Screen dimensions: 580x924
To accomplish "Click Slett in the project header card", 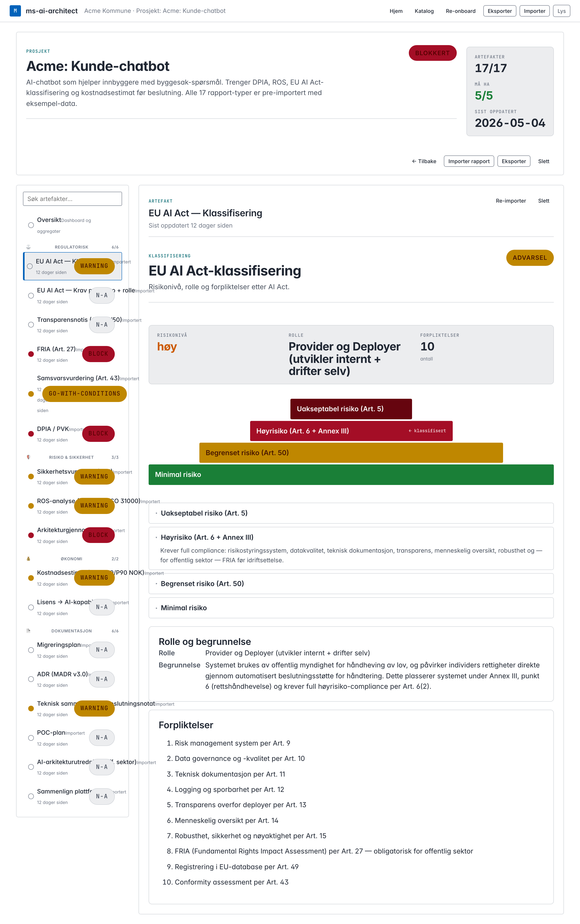I will coord(544,162).
